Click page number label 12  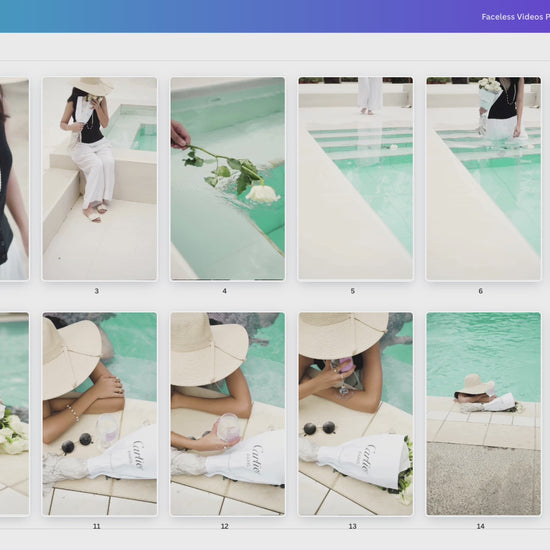point(224,526)
